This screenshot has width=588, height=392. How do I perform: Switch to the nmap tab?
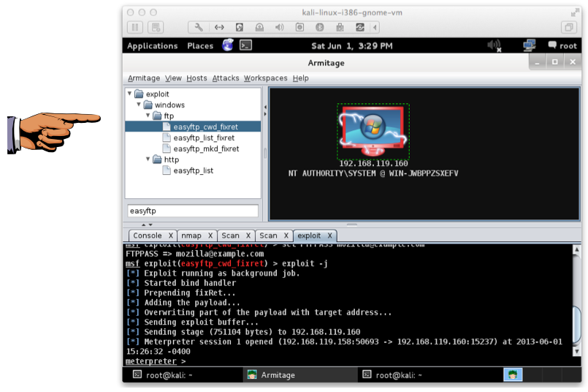191,235
